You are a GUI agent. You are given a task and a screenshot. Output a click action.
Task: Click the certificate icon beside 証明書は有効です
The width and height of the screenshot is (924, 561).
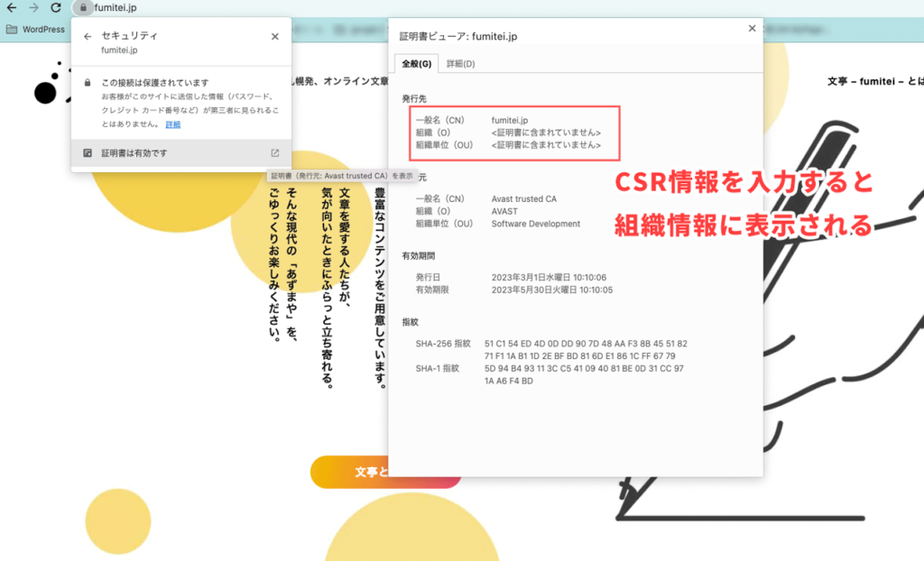tap(88, 153)
